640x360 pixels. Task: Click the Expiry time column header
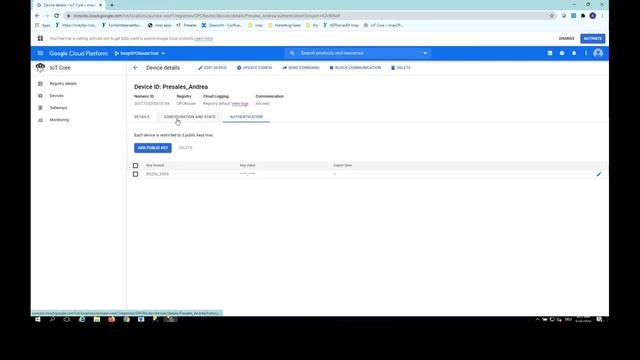[x=342, y=165]
